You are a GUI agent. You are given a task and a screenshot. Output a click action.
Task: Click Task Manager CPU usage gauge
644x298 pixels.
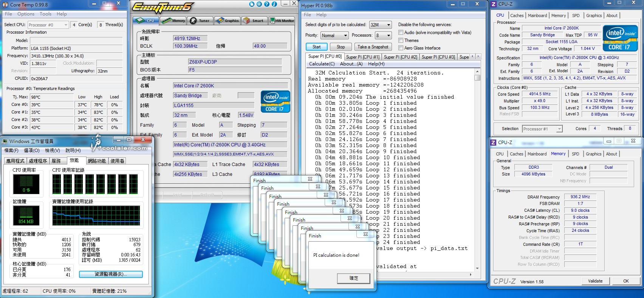(26, 184)
